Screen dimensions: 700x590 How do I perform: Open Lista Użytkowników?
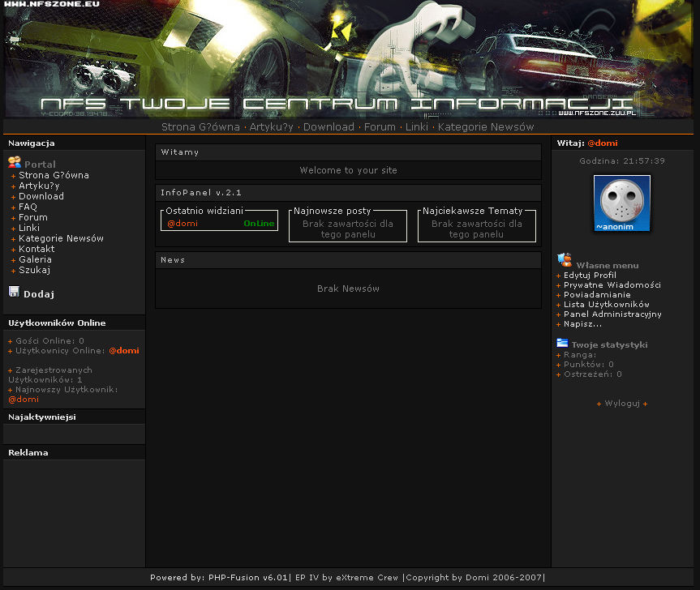(x=606, y=304)
